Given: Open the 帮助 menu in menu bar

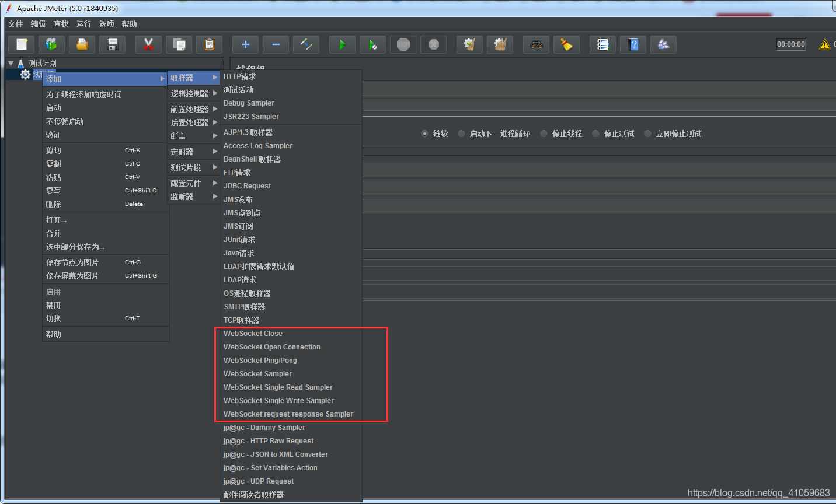Looking at the screenshot, I should click(x=130, y=24).
